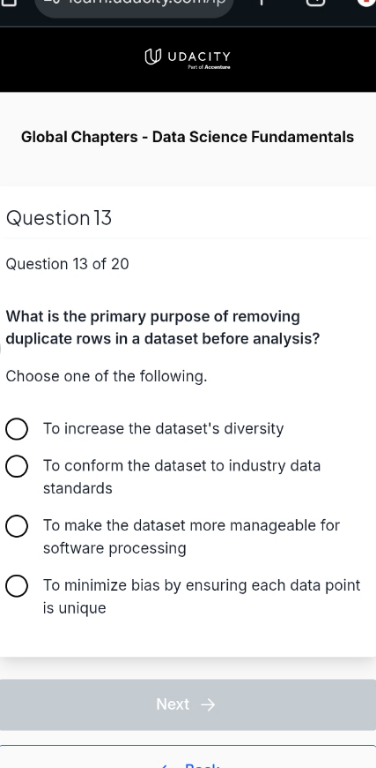Click 'To increase the dataset's diversity' text
Screen dimensions: 376x768
click(x=163, y=429)
